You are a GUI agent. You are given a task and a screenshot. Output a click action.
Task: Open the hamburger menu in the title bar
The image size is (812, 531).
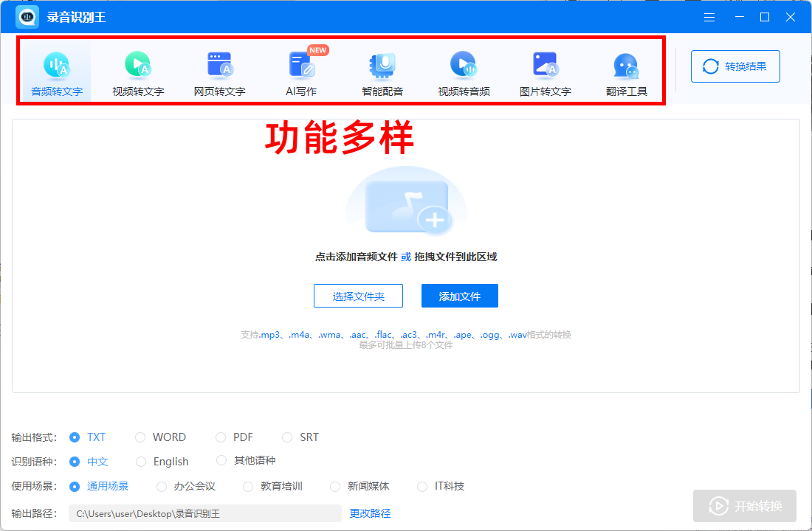(709, 16)
